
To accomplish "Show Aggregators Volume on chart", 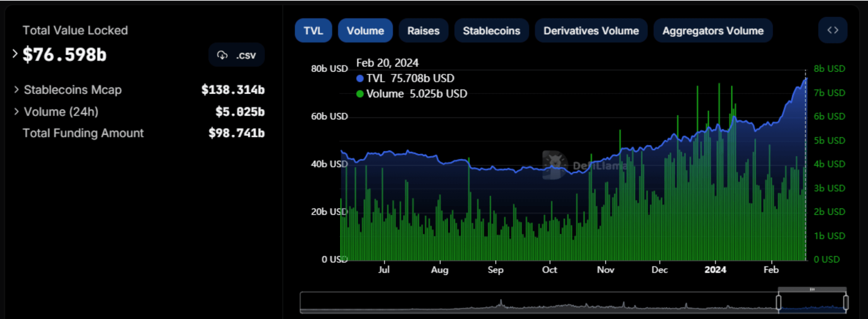I will [713, 31].
